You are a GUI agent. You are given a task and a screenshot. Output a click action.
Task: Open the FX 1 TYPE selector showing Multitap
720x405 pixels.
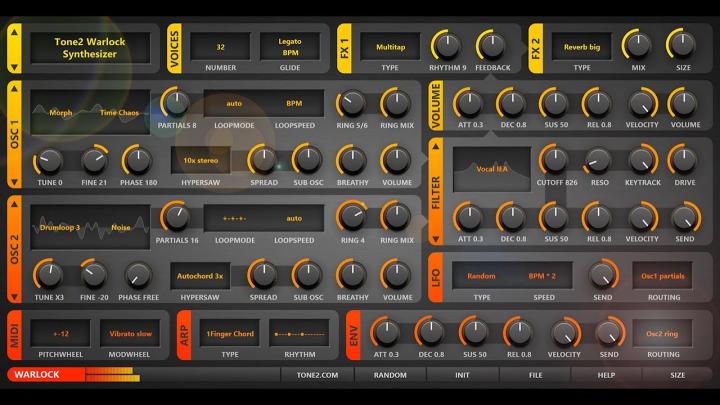pos(390,47)
